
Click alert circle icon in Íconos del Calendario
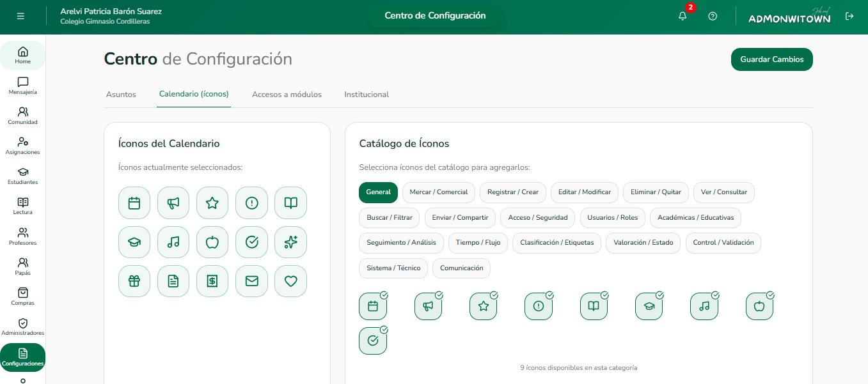pyautogui.click(x=251, y=203)
